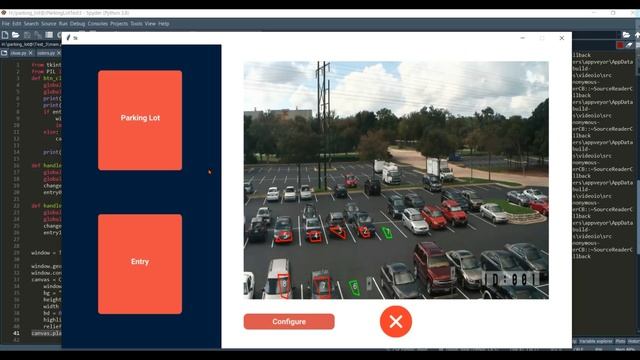Switch to the Plots pane tab

click(620, 341)
